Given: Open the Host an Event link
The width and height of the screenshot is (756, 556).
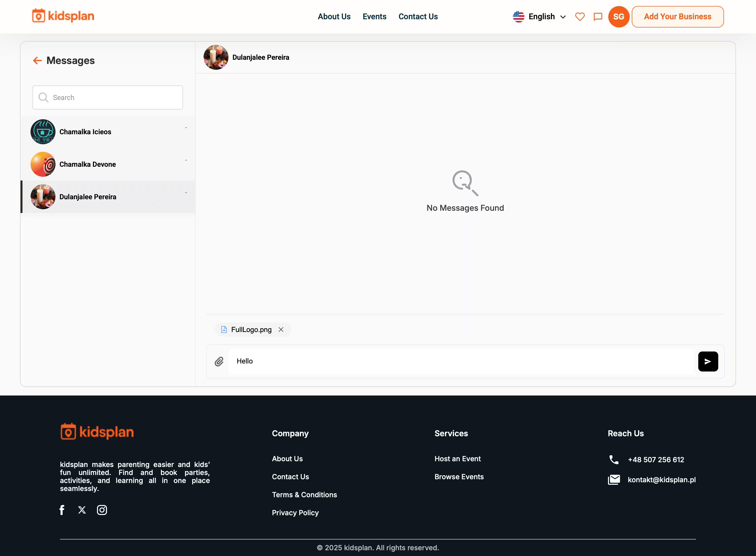Looking at the screenshot, I should click(457, 458).
